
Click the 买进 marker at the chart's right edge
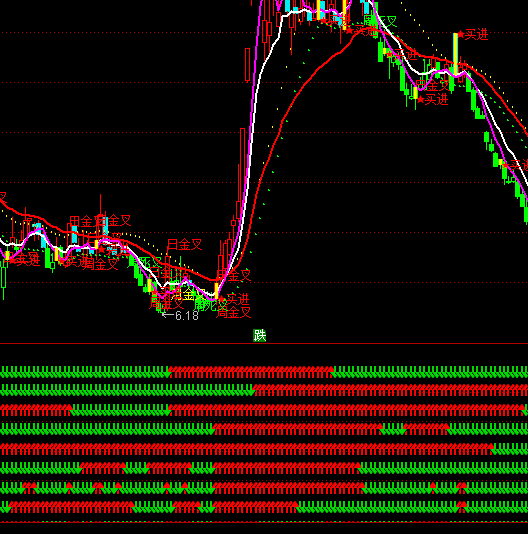tap(518, 166)
